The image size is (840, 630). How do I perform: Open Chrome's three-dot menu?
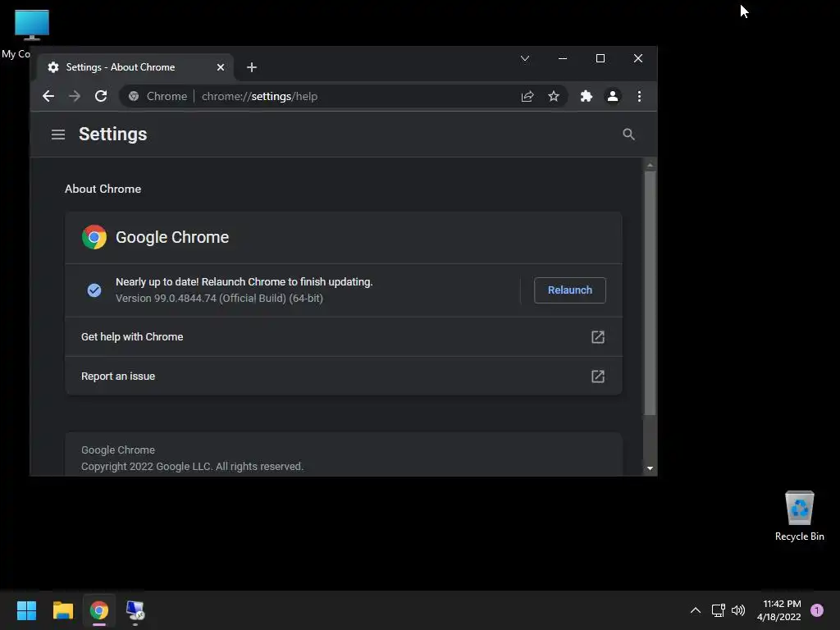(x=639, y=97)
